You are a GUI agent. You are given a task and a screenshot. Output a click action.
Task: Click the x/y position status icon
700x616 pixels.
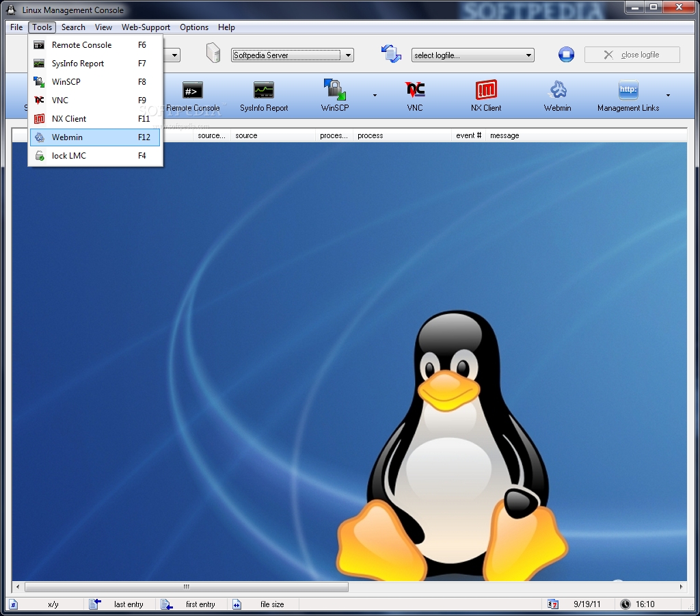click(x=14, y=604)
